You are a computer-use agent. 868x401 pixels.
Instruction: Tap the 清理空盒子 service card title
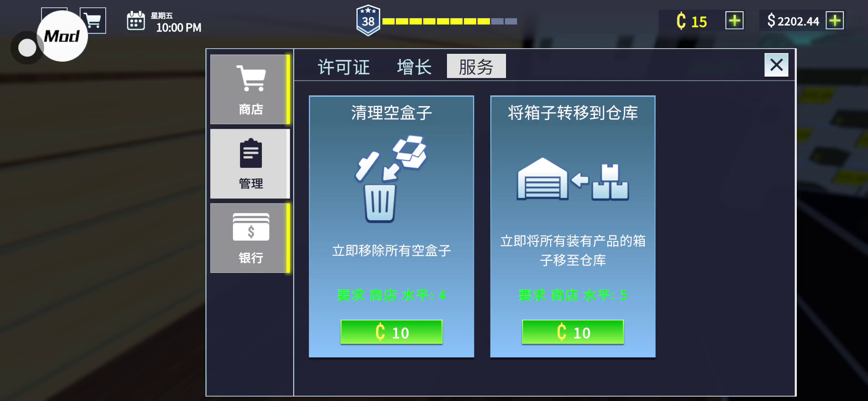tap(391, 113)
